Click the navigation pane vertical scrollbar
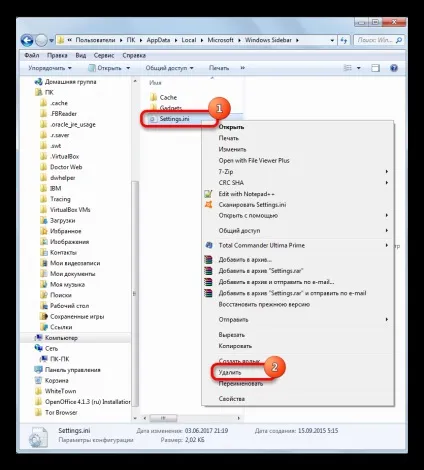 point(135,293)
